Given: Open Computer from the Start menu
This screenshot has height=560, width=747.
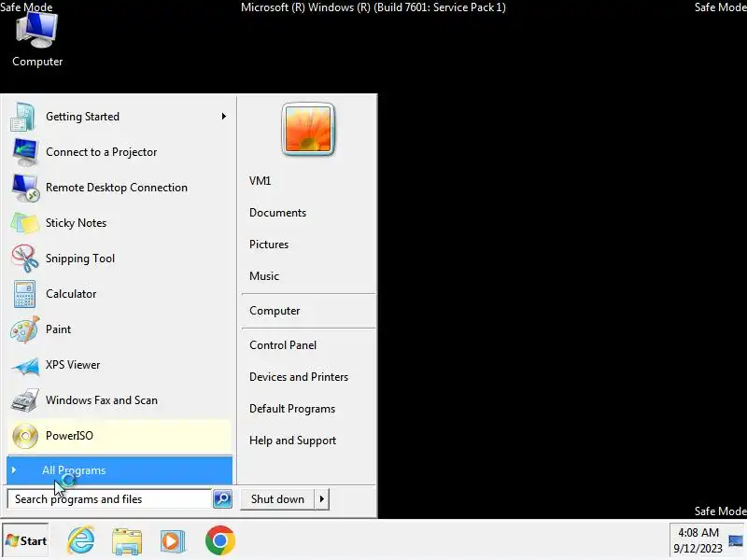Looking at the screenshot, I should click(308, 311).
